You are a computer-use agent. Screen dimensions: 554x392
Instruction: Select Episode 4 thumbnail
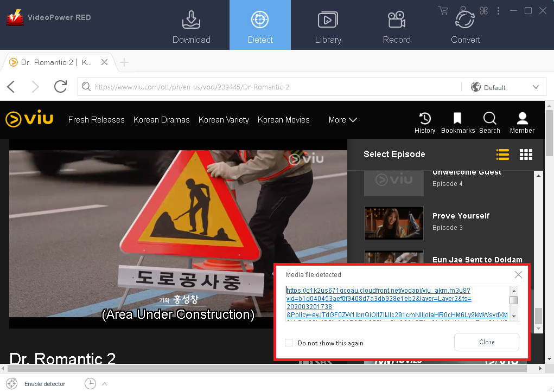(x=393, y=183)
